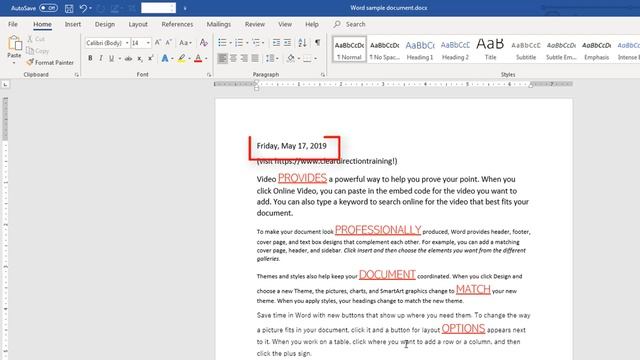This screenshot has width=640, height=360.
Task: Click the Sort A-Z icon
Action: (302, 42)
